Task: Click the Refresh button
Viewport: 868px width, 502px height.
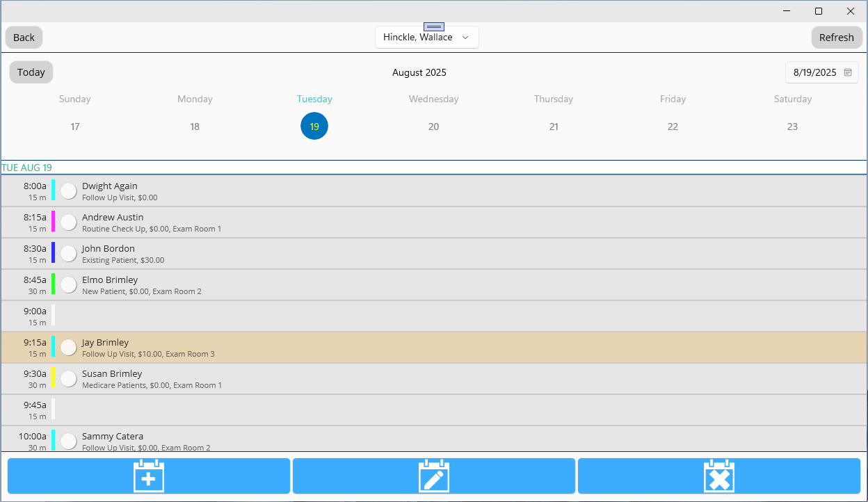Action: pos(837,38)
